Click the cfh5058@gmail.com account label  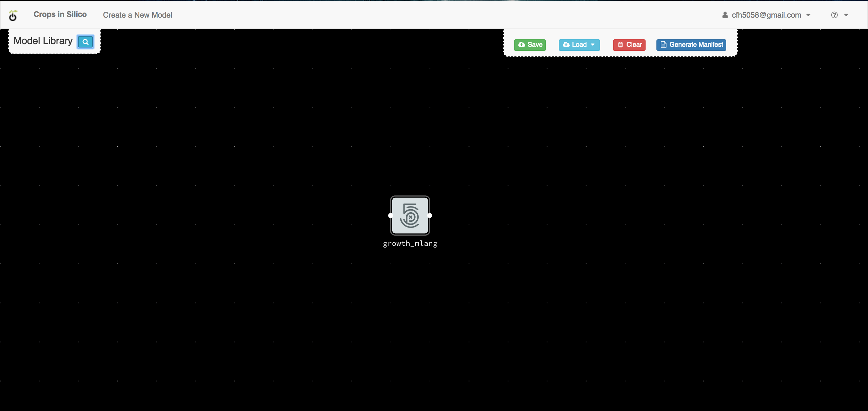(767, 15)
